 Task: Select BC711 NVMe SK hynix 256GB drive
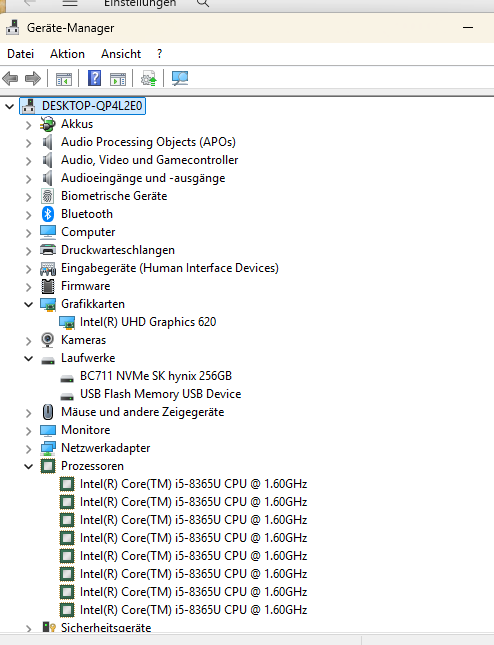tap(156, 376)
